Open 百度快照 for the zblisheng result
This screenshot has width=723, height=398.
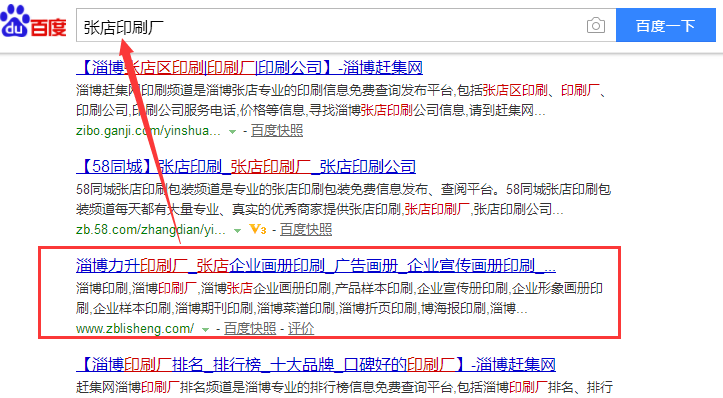pos(249,328)
